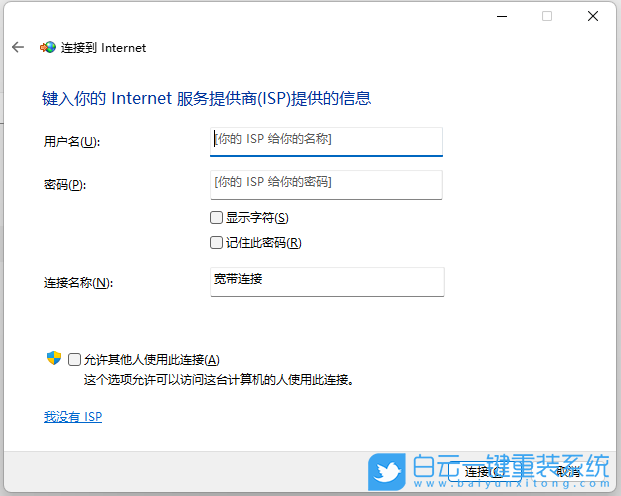Click the UAC shield icon
Screen dimensions: 621x496
[x=54, y=358]
